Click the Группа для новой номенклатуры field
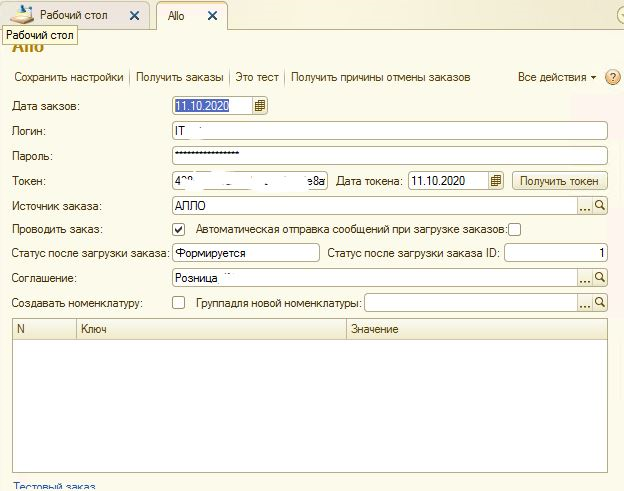The height and width of the screenshot is (491, 624). tap(471, 303)
